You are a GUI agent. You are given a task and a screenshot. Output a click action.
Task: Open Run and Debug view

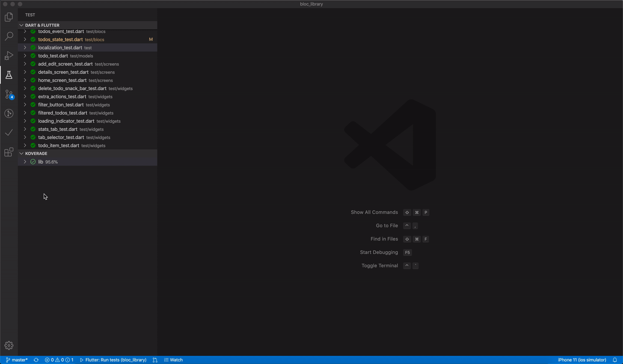point(9,55)
